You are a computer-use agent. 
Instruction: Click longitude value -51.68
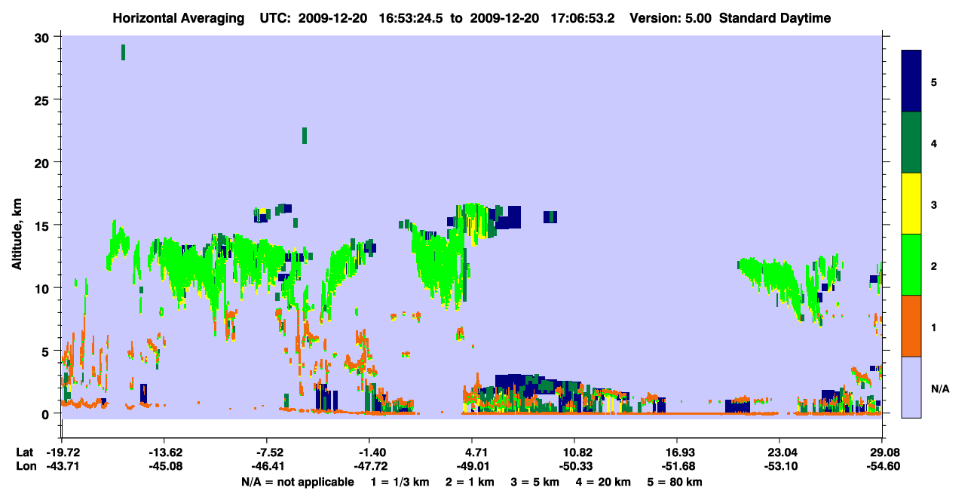(x=677, y=467)
